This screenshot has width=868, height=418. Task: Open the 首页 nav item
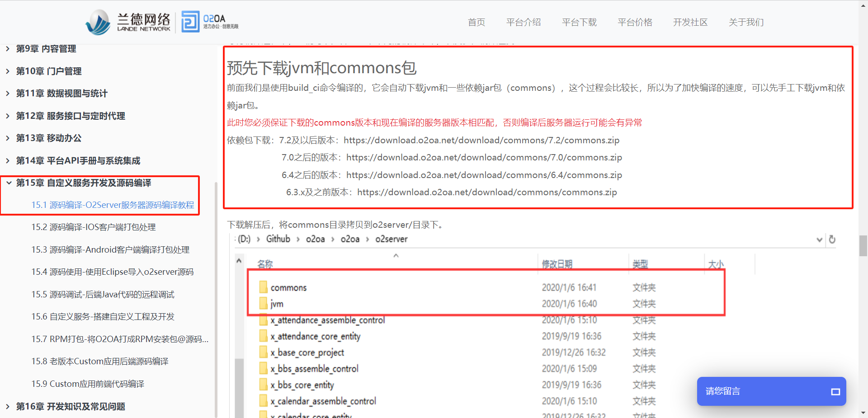pos(476,22)
